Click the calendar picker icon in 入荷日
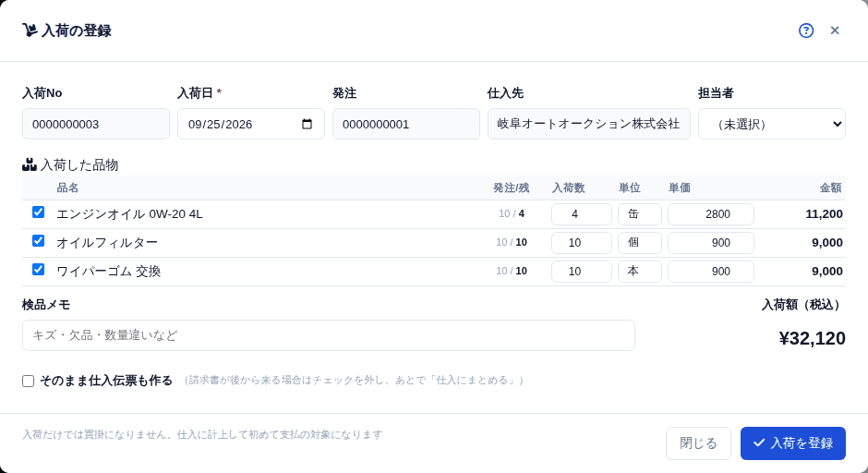Image resolution: width=868 pixels, height=473 pixels. click(307, 124)
